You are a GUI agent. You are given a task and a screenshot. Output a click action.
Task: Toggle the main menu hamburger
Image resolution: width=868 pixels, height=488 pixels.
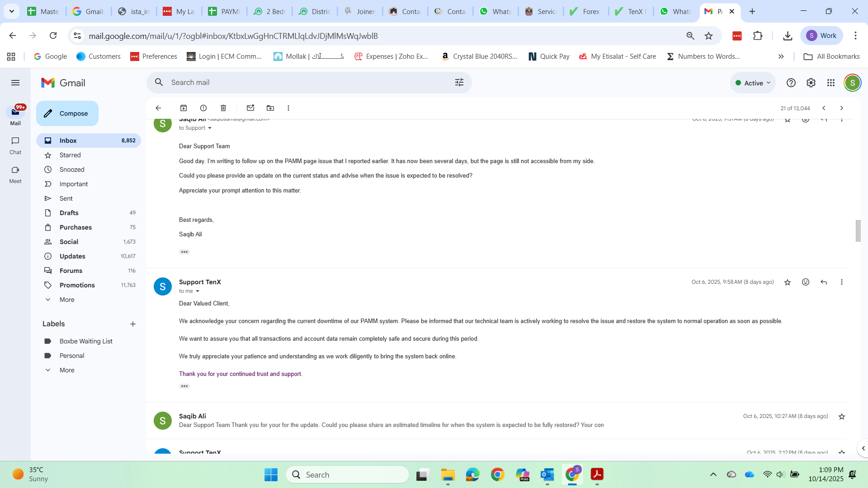tap(15, 83)
